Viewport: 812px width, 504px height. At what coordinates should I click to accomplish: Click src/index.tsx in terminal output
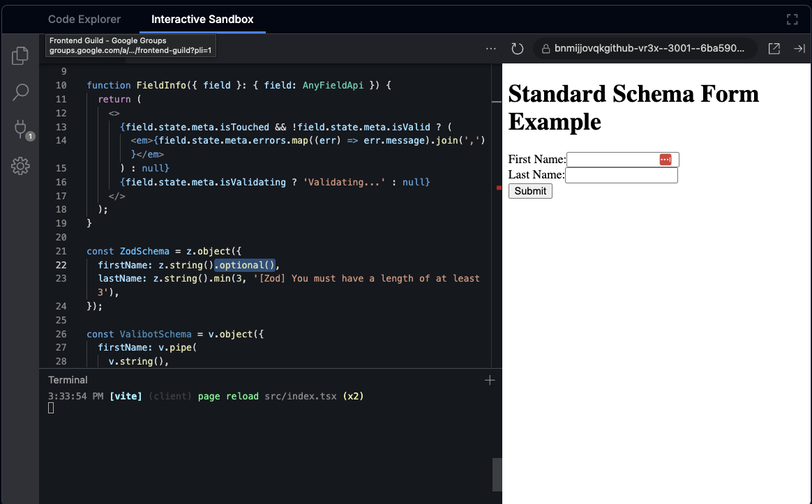301,397
